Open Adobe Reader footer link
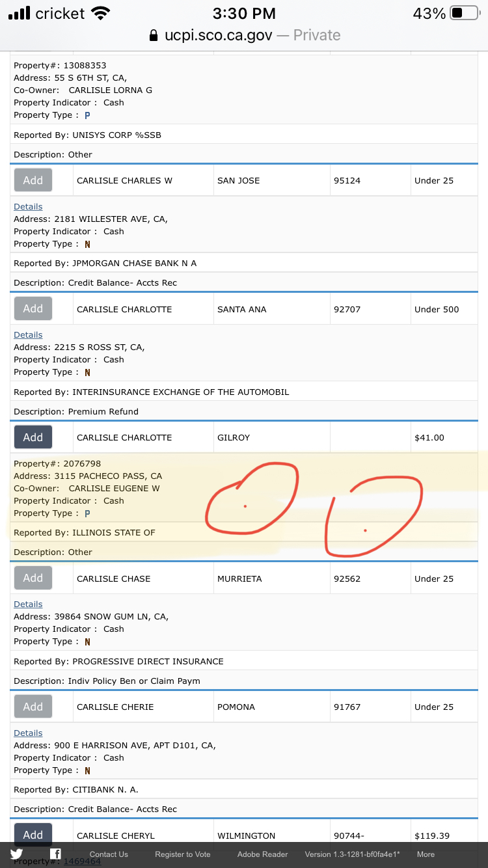This screenshot has height=868, width=488. click(262, 854)
